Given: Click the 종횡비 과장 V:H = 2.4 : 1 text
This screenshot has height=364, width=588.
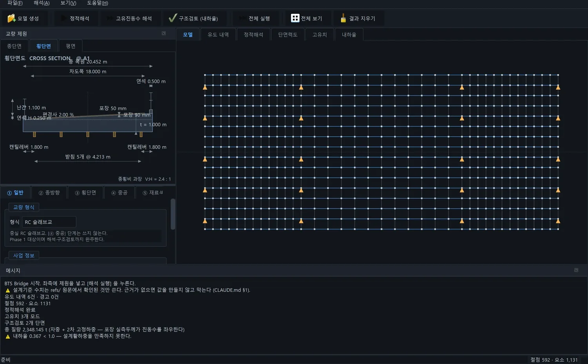Looking at the screenshot, I should click(144, 179).
